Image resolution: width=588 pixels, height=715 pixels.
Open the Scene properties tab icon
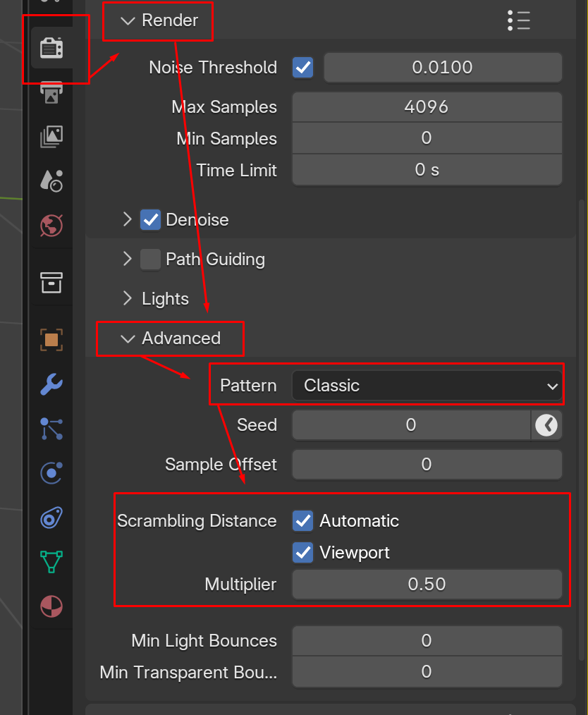(51, 181)
